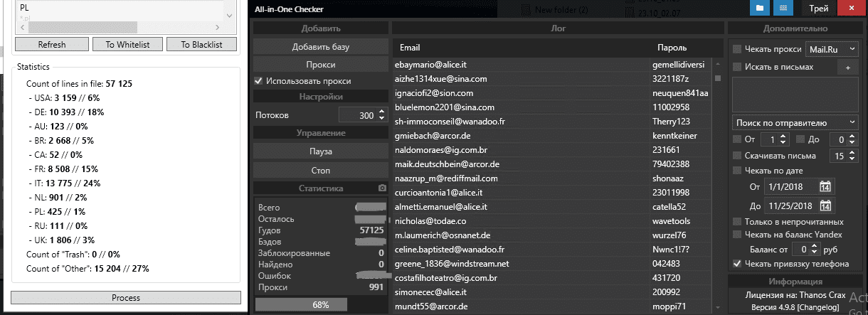The height and width of the screenshot is (315, 868).
Task: Select row aizhe1314xue@sina.com
Action: pos(552,78)
